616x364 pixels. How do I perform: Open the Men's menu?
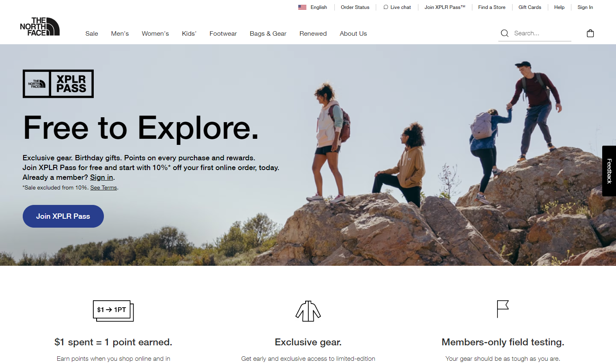(x=120, y=34)
